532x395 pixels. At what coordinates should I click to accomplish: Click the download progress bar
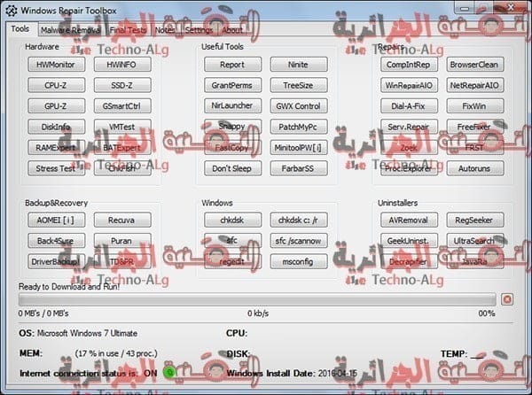pyautogui.click(x=257, y=299)
